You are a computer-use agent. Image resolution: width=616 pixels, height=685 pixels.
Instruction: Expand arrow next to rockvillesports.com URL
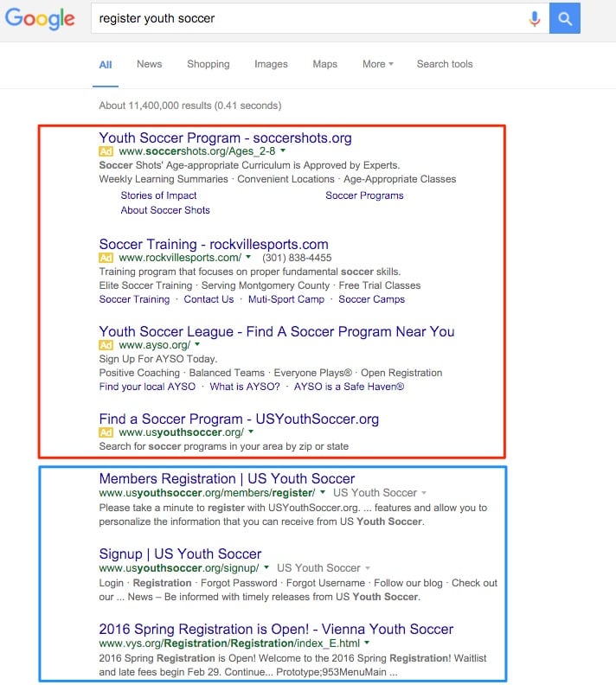[248, 257]
